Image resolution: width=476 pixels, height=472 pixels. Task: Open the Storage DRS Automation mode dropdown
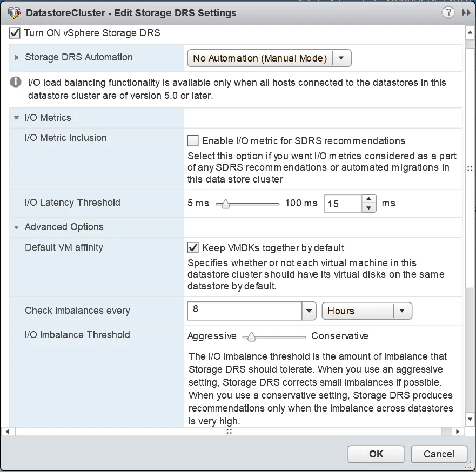tap(342, 58)
